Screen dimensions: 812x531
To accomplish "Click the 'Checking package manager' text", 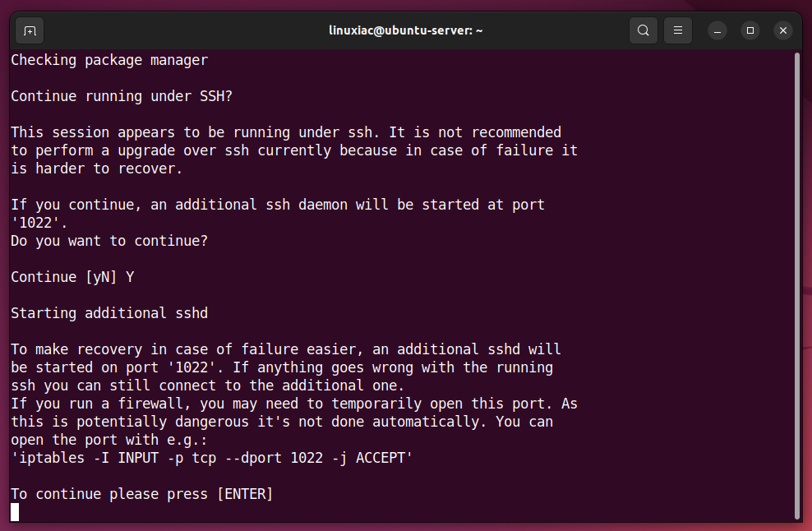I will pos(109,60).
